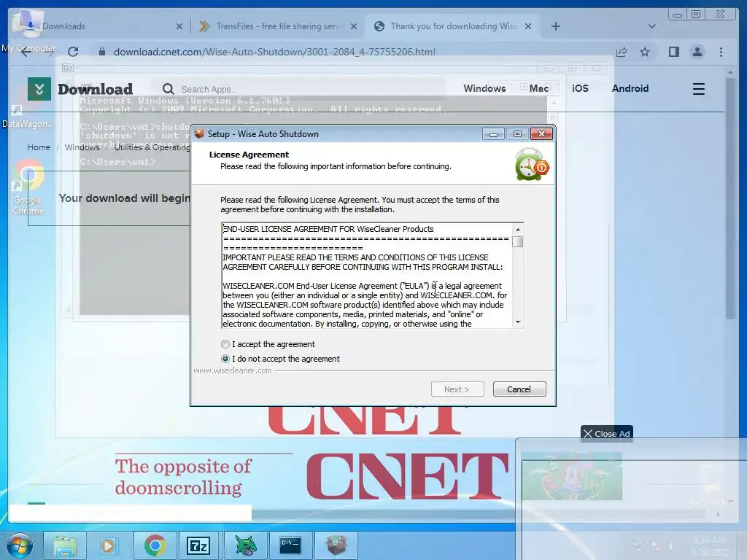The width and height of the screenshot is (747, 560).
Task: Open Chrome profile avatar
Action: point(697,52)
